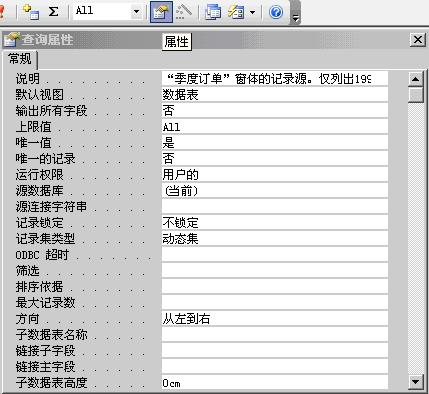Screen dimensions: 429x394
Task: Click the red exclamation Run query icon
Action: (2, 12)
